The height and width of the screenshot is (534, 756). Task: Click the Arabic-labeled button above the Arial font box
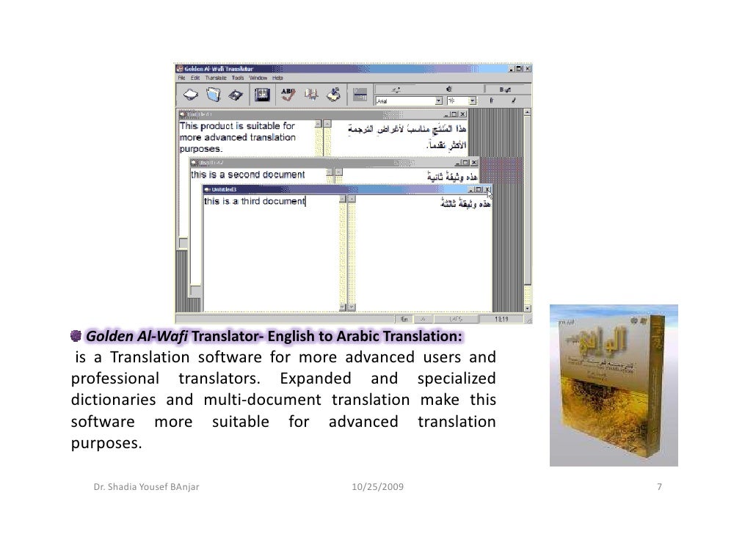tap(396, 89)
